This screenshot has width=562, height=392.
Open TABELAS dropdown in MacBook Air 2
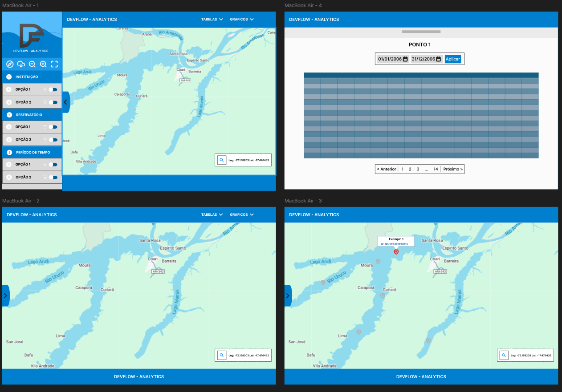click(x=212, y=214)
